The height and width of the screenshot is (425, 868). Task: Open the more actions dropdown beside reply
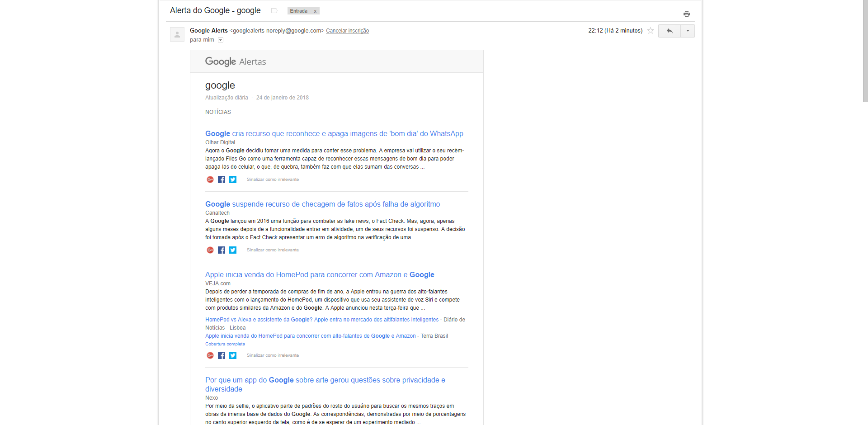[688, 31]
